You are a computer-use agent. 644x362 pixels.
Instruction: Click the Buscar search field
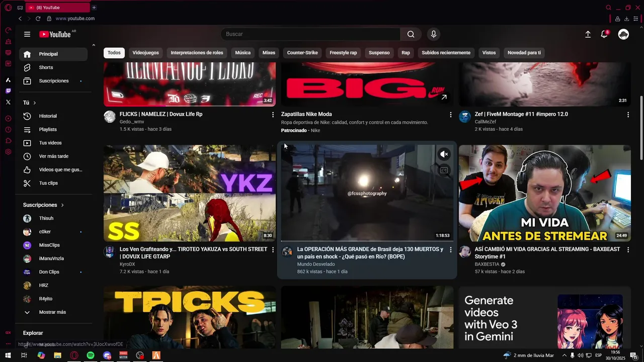point(310,34)
